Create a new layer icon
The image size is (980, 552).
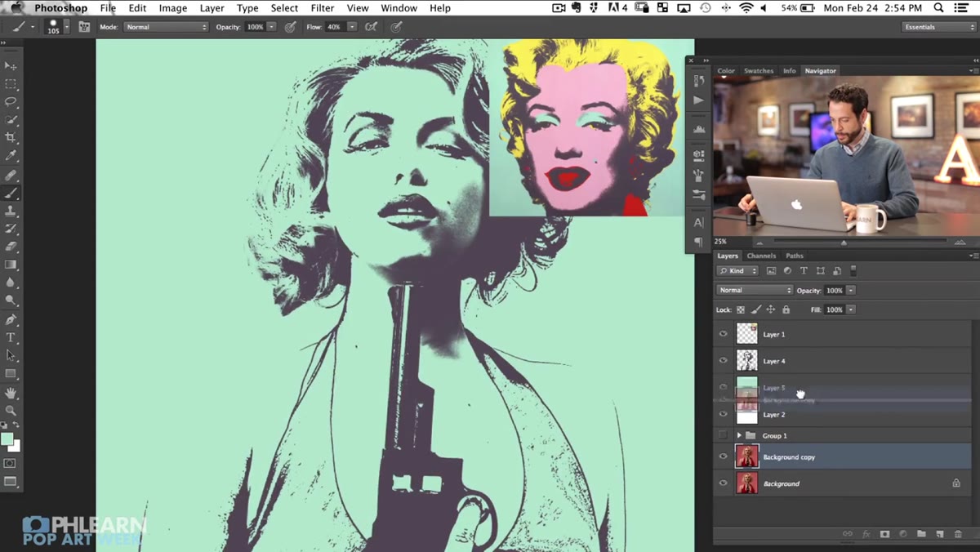[939, 534]
